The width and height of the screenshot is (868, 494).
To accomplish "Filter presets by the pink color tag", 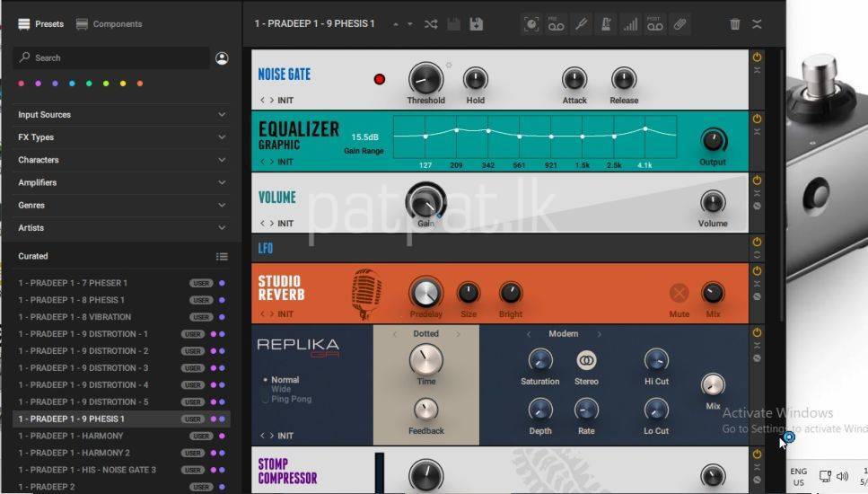I will [x=21, y=84].
